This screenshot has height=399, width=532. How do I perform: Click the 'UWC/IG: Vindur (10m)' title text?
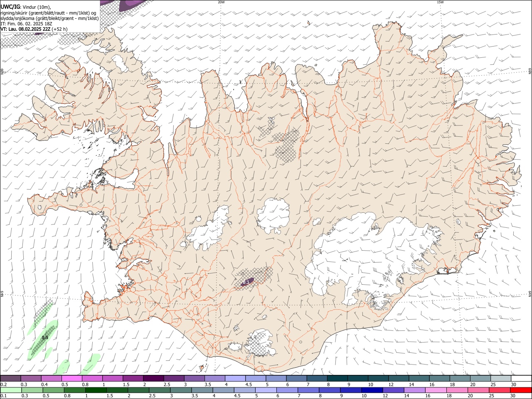[26, 7]
